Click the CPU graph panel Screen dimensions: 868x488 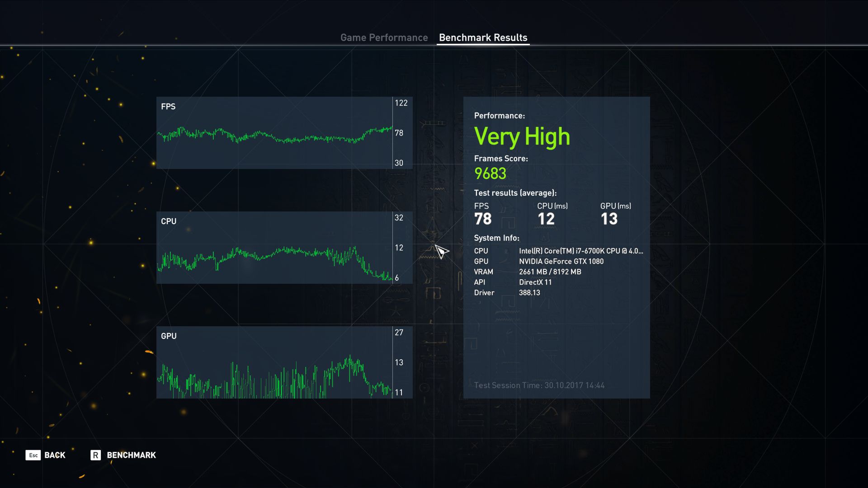[274, 248]
